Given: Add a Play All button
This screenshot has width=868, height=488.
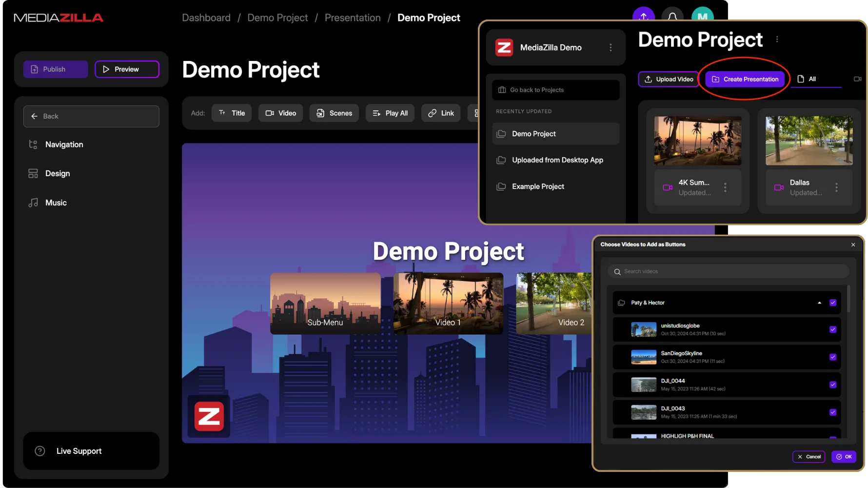Looking at the screenshot, I should (390, 113).
